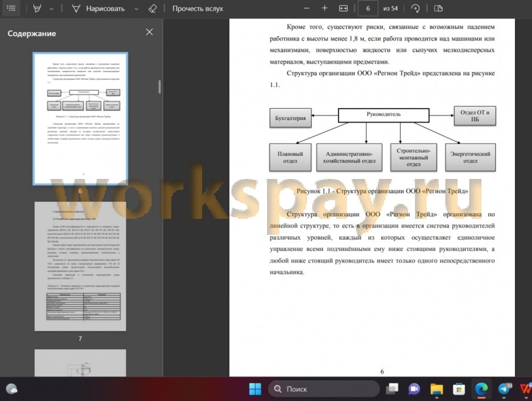
Task: Expand the Нарисовать pen options arrow
Action: point(136,9)
